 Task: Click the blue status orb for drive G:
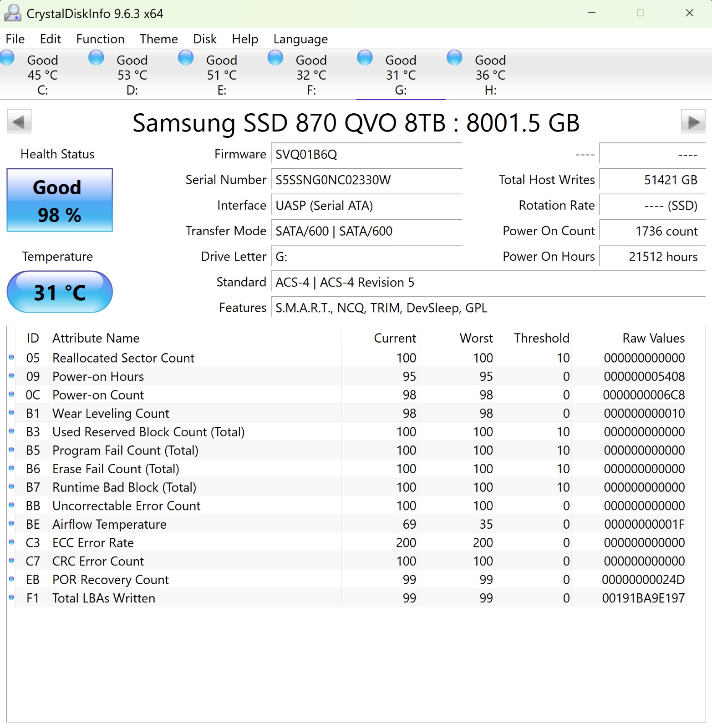tap(365, 58)
